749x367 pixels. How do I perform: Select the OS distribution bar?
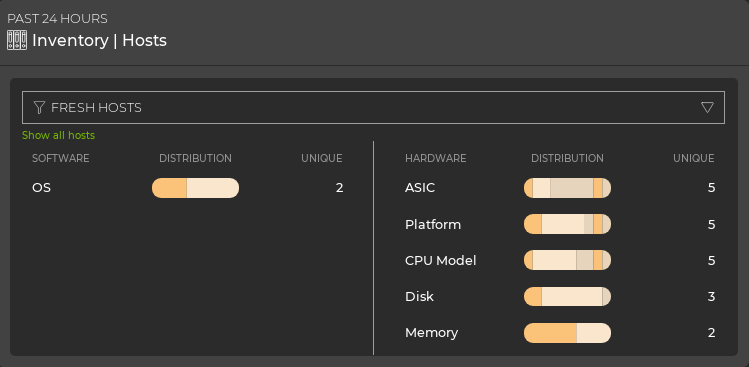195,188
